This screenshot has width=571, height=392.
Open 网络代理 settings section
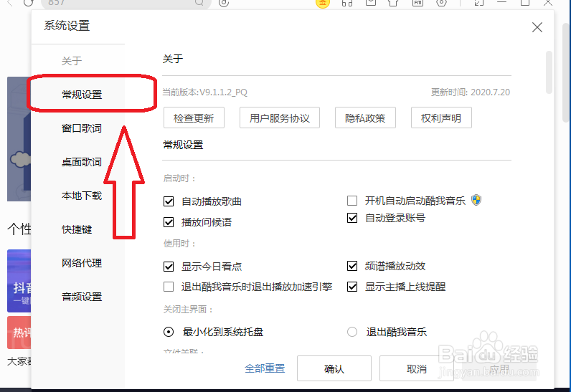tap(82, 263)
